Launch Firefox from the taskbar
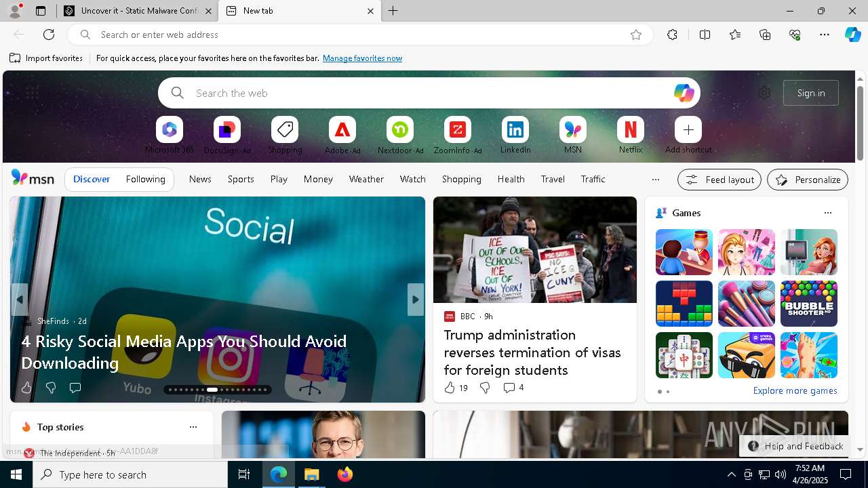This screenshot has height=488, width=868. (345, 474)
